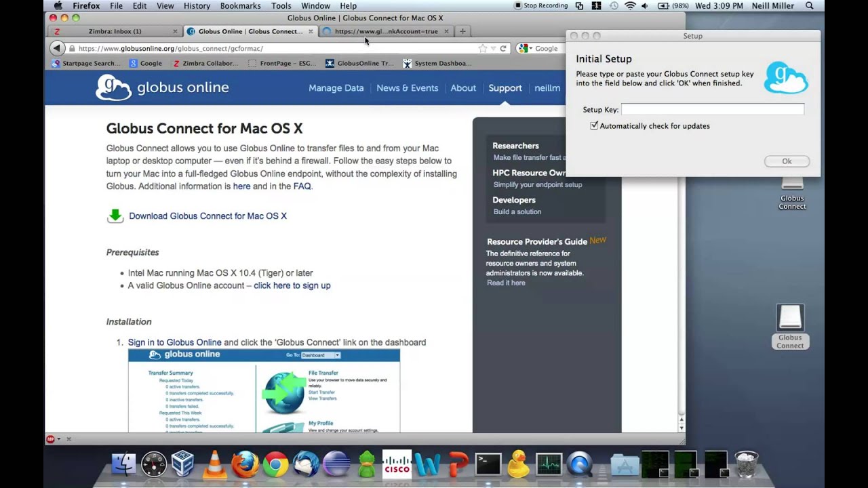The image size is (868, 488).
Task: Open Terminal from the dock
Action: coord(488,464)
